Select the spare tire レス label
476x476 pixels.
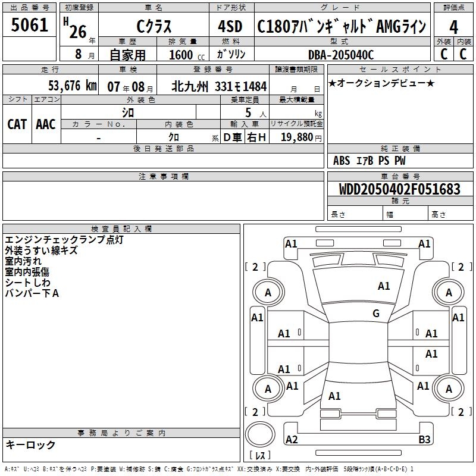coord(260,455)
